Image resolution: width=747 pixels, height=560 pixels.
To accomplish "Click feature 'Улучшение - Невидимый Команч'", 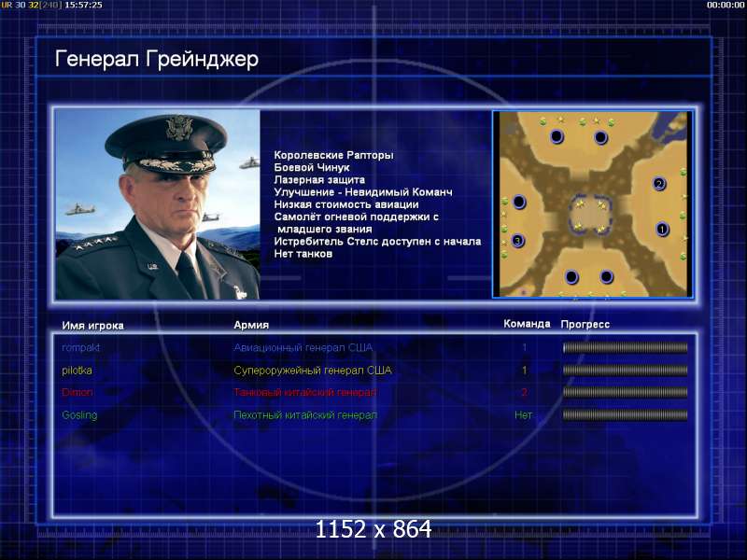I will (x=363, y=192).
